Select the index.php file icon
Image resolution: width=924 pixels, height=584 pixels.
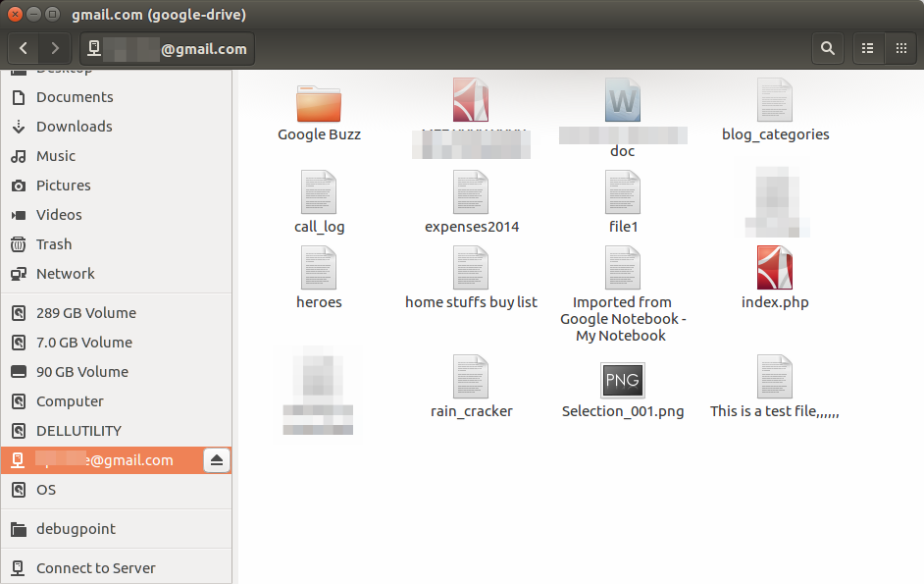(774, 268)
